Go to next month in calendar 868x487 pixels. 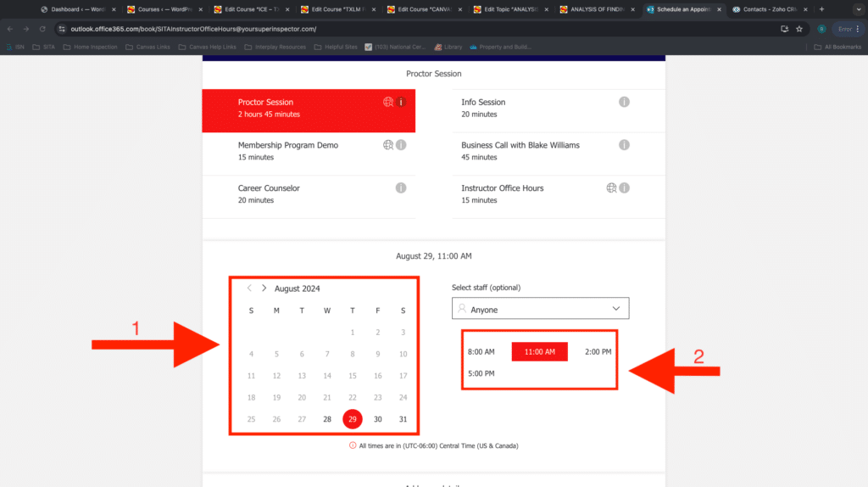point(264,288)
